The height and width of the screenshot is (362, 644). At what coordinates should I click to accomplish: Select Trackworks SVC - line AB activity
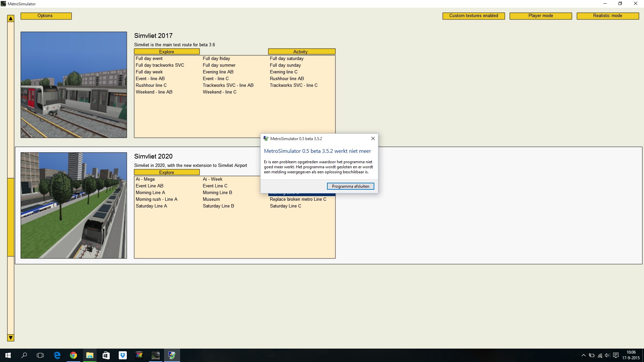coord(228,85)
